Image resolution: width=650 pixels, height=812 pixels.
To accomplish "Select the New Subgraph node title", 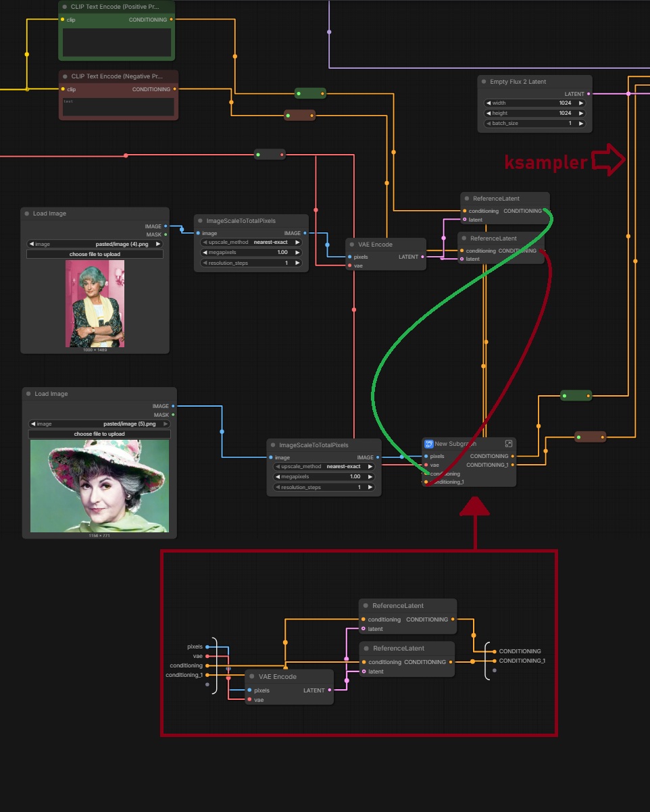I will [455, 444].
